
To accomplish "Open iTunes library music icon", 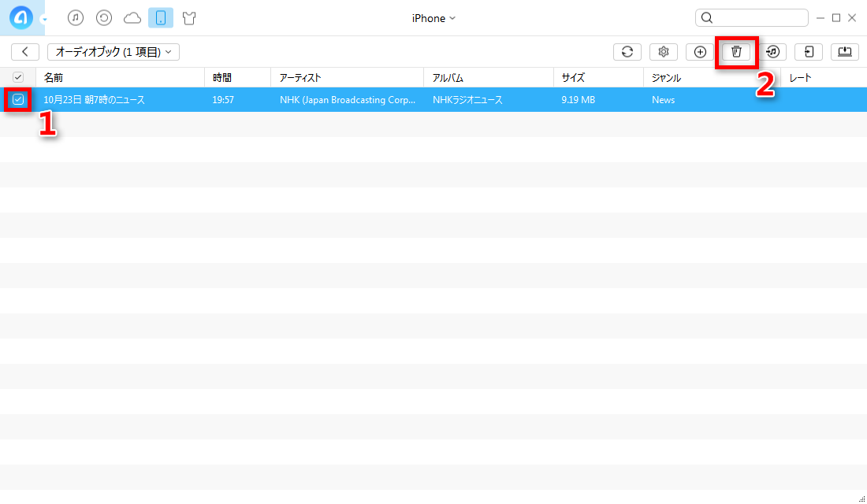I will [76, 18].
